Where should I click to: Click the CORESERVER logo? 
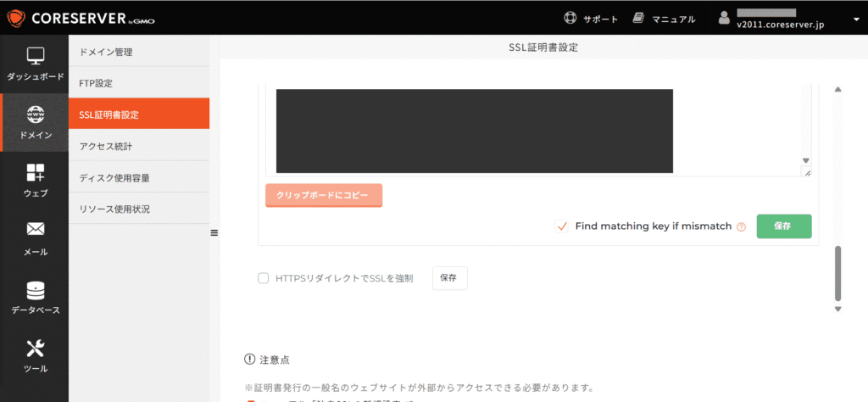pos(81,19)
